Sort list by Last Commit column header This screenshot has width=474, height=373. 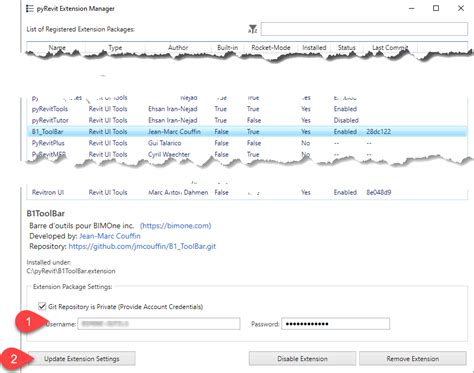point(390,48)
